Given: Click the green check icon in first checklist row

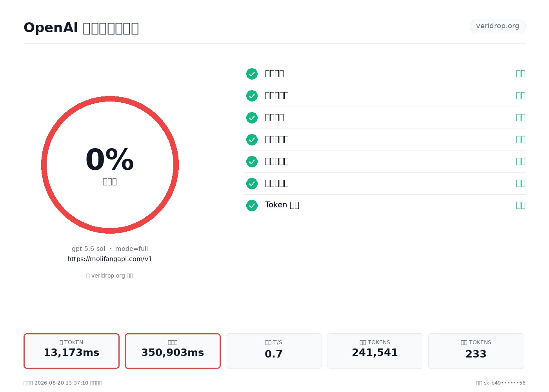Looking at the screenshot, I should pyautogui.click(x=252, y=74).
